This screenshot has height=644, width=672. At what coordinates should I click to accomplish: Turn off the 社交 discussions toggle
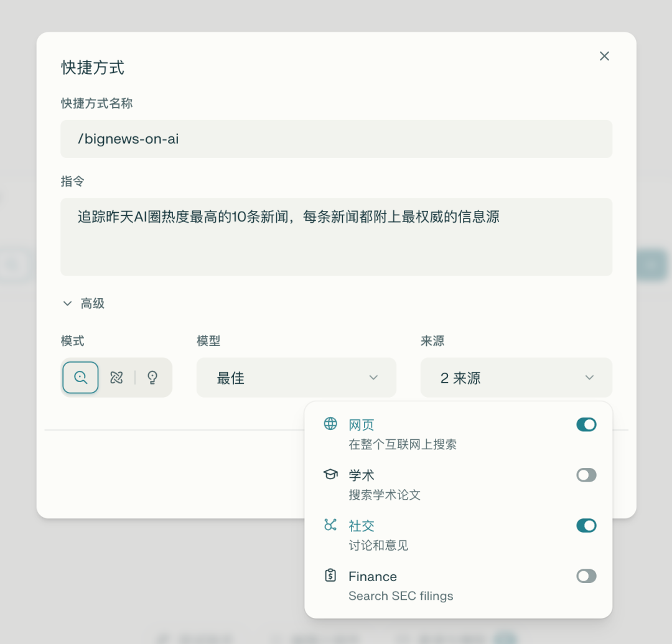[x=586, y=525]
